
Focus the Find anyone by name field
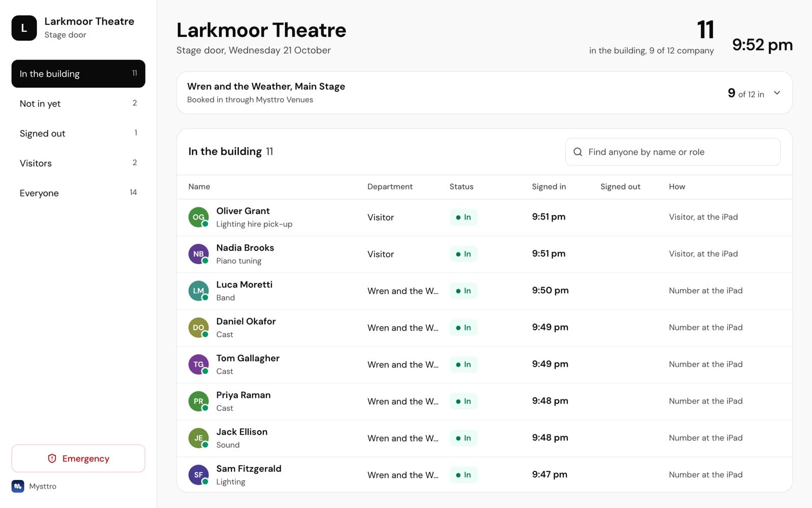(672, 152)
